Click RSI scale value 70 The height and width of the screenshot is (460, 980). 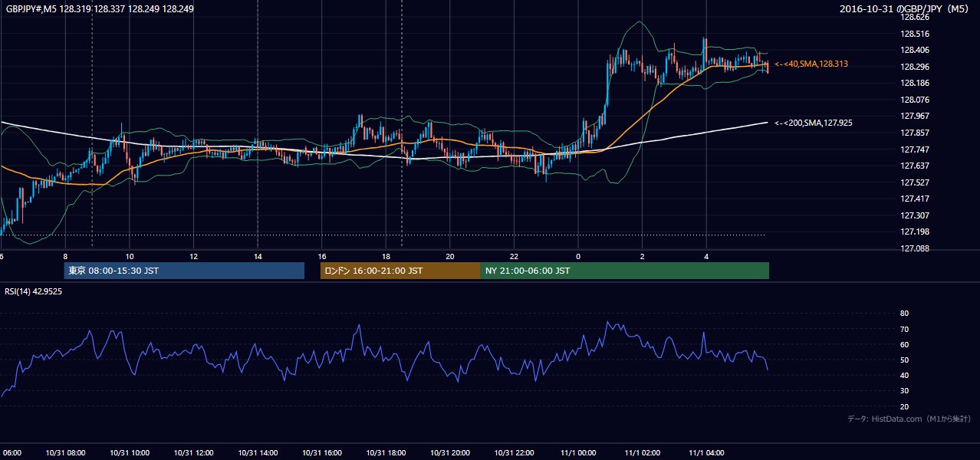tap(904, 330)
